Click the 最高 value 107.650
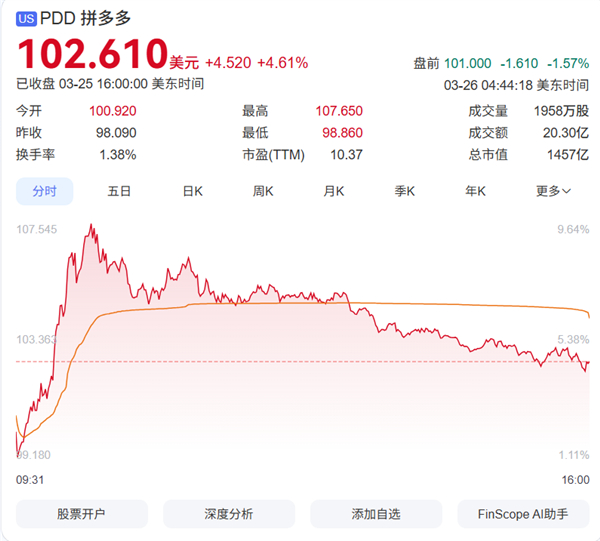Viewport: 600px width, 541px height. (339, 111)
